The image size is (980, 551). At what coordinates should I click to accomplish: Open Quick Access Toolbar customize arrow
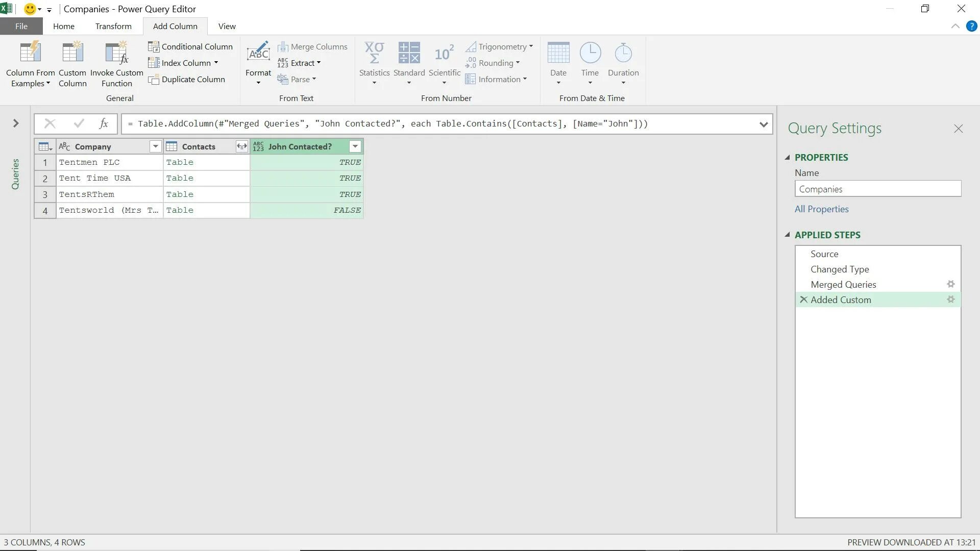click(49, 10)
